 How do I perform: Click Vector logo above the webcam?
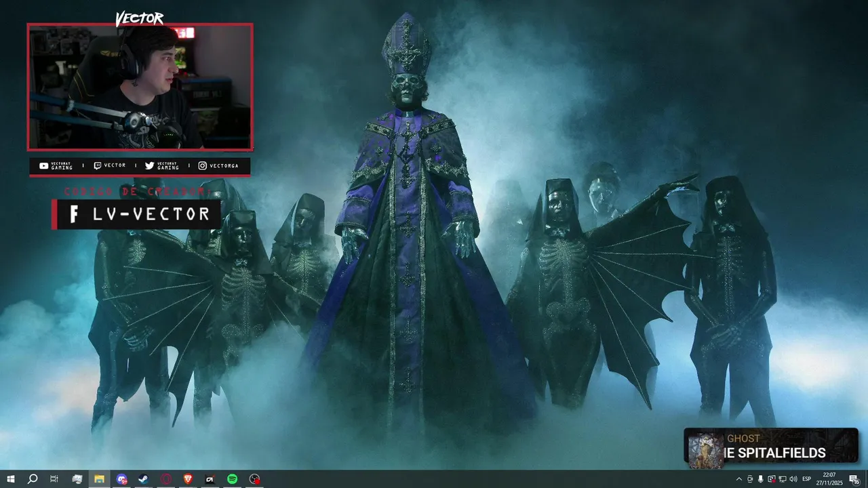[139, 18]
